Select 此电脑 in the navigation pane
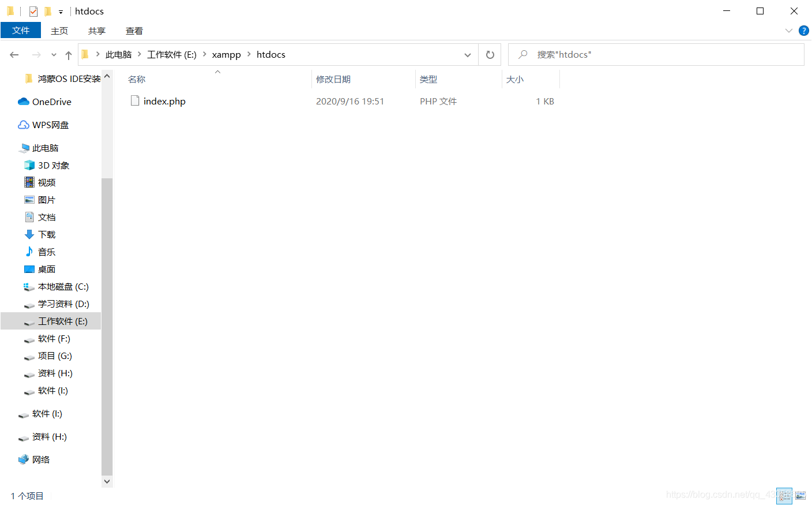 coord(46,148)
